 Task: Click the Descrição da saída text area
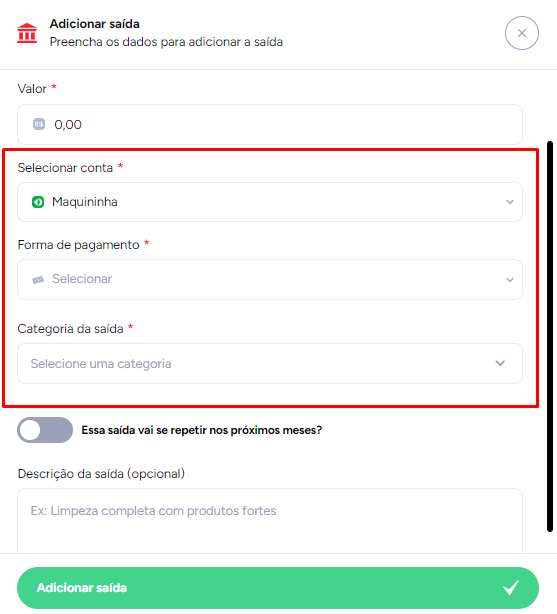point(270,521)
